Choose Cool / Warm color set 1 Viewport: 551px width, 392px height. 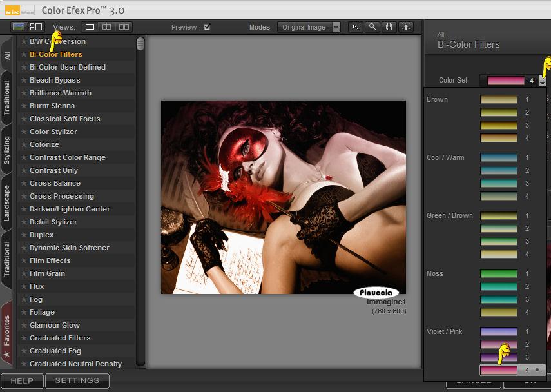pos(499,157)
